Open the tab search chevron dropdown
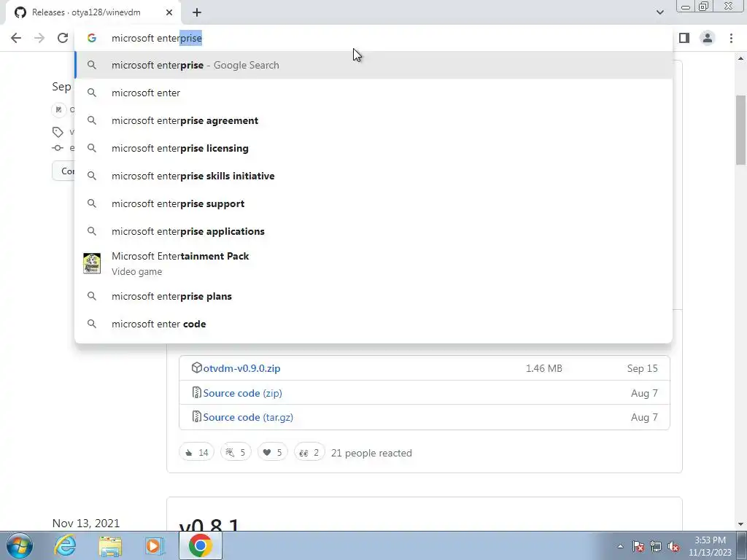The image size is (747, 560). pyautogui.click(x=659, y=12)
